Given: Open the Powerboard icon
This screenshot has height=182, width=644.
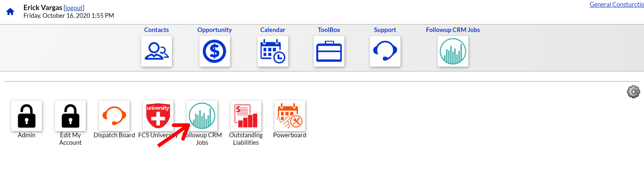Looking at the screenshot, I should [289, 116].
